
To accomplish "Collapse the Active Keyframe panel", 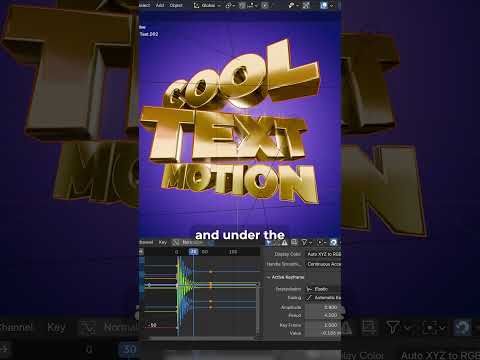I will tap(285, 277).
